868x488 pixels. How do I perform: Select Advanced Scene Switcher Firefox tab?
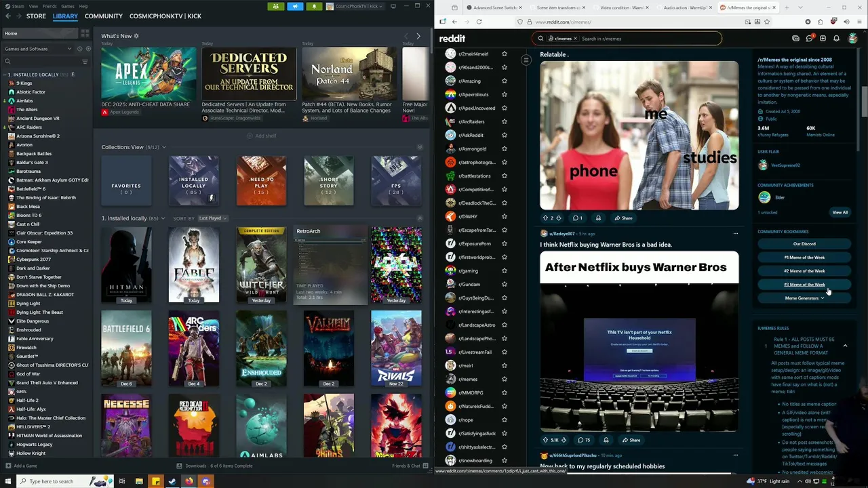(494, 7)
